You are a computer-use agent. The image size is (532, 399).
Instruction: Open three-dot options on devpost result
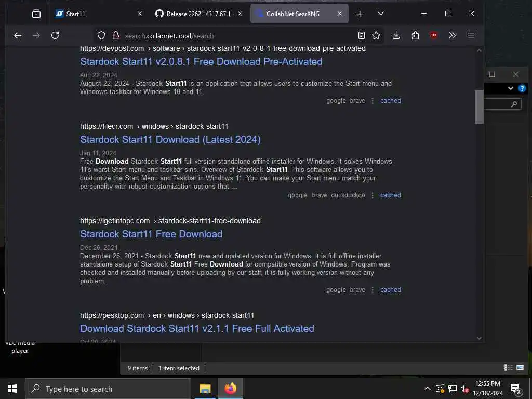pyautogui.click(x=373, y=101)
